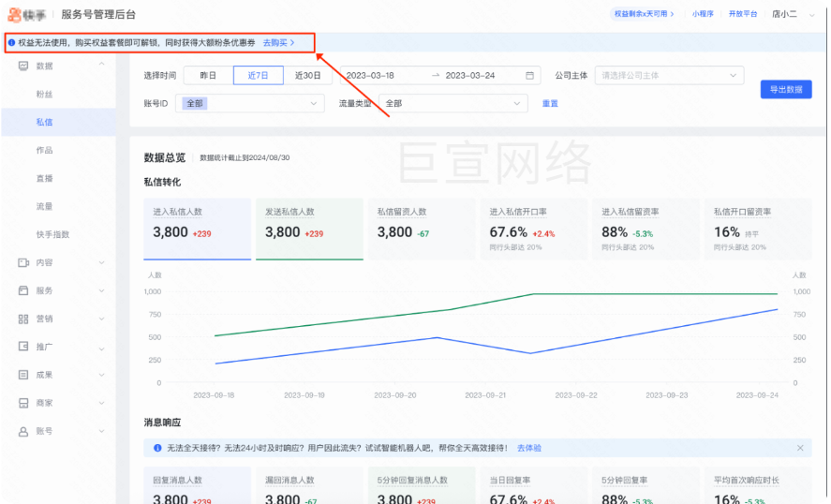Open the 开放平台 header link
831x504 pixels.
click(x=743, y=14)
